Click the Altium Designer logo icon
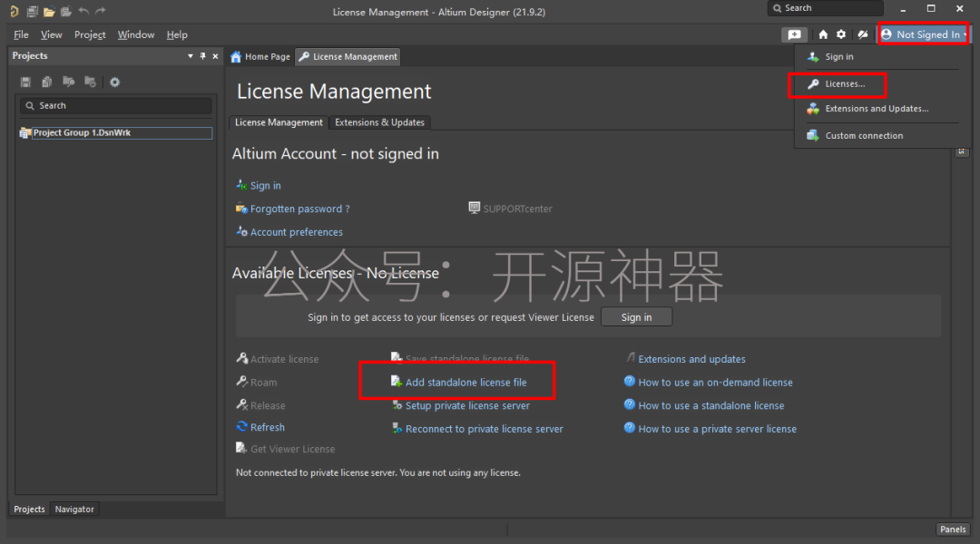Viewport: 980px width, 544px height. pyautogui.click(x=15, y=11)
